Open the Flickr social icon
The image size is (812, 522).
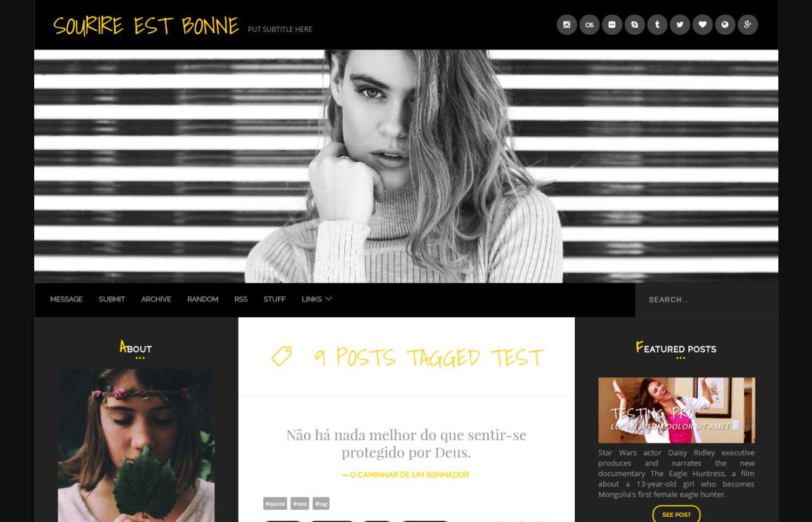612,25
